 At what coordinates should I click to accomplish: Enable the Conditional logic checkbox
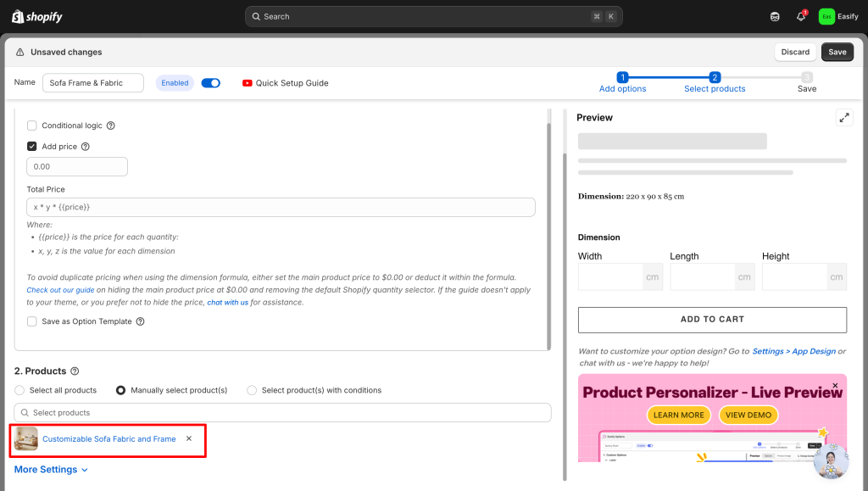pos(32,126)
